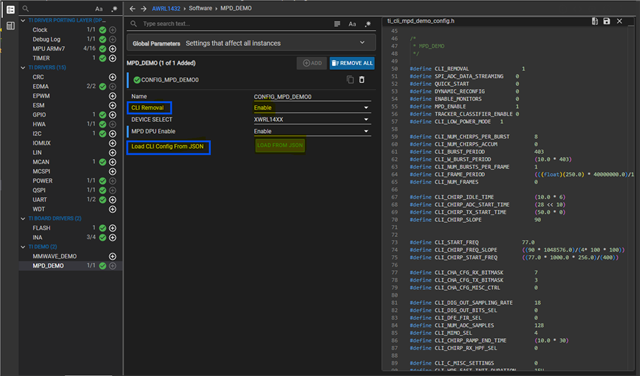Add a TIMER instance with plus icon
Screen dimensions: 640x376
coord(113,58)
